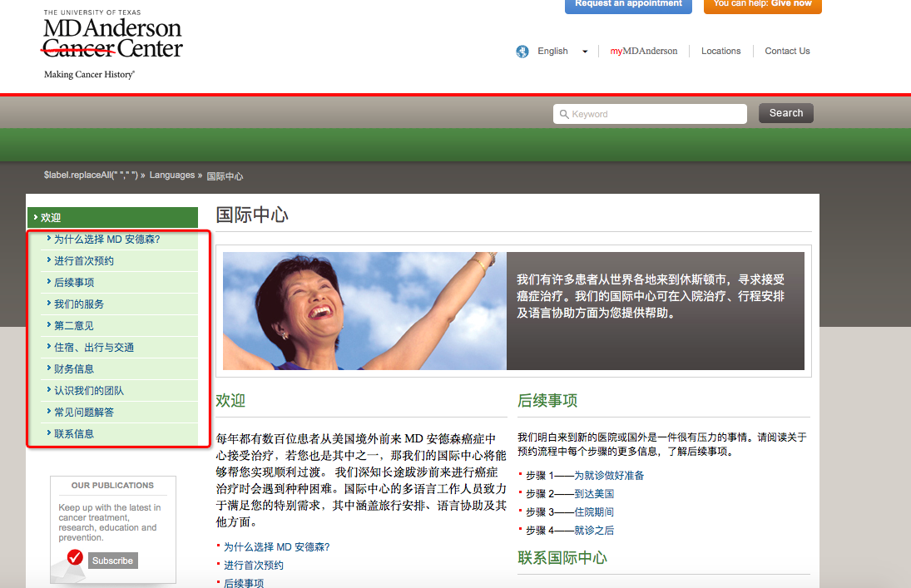Open the Languages breadcrumb link

172,175
